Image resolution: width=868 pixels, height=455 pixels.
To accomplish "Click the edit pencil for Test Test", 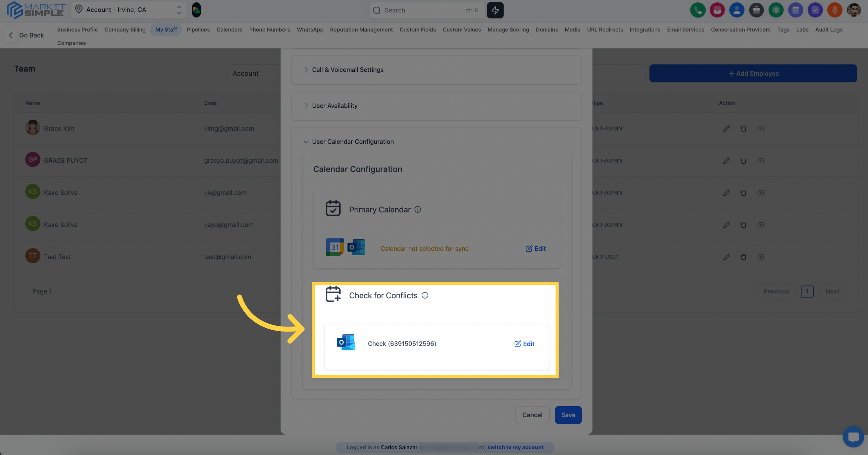I will (x=726, y=257).
